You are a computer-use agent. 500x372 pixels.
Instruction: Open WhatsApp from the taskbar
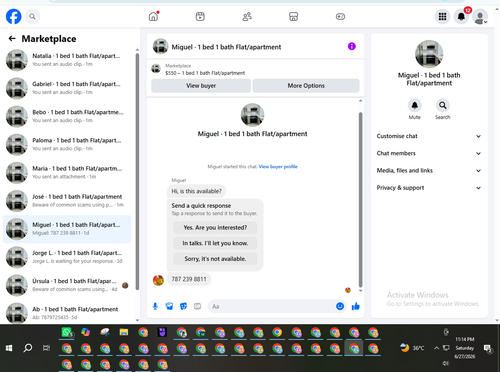coord(67,332)
